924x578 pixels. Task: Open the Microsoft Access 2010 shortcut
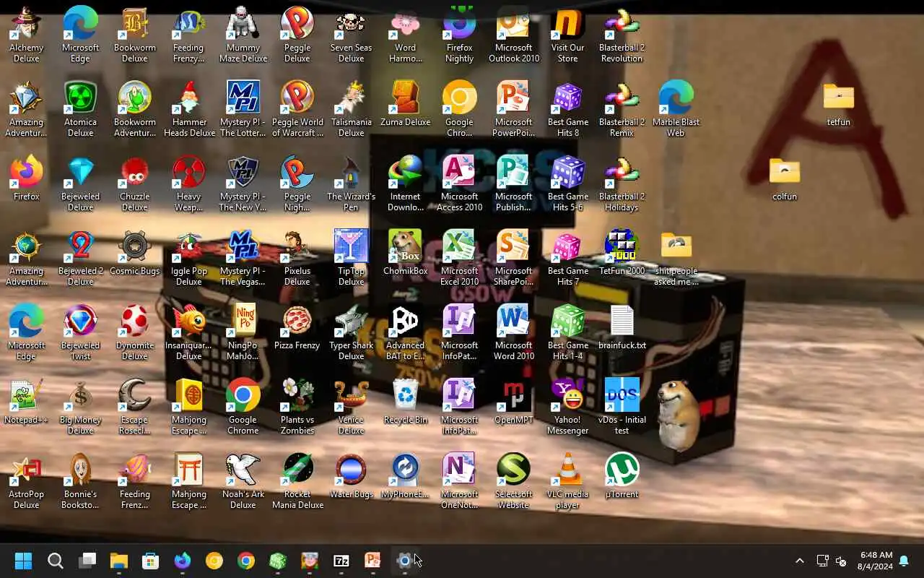tap(460, 184)
